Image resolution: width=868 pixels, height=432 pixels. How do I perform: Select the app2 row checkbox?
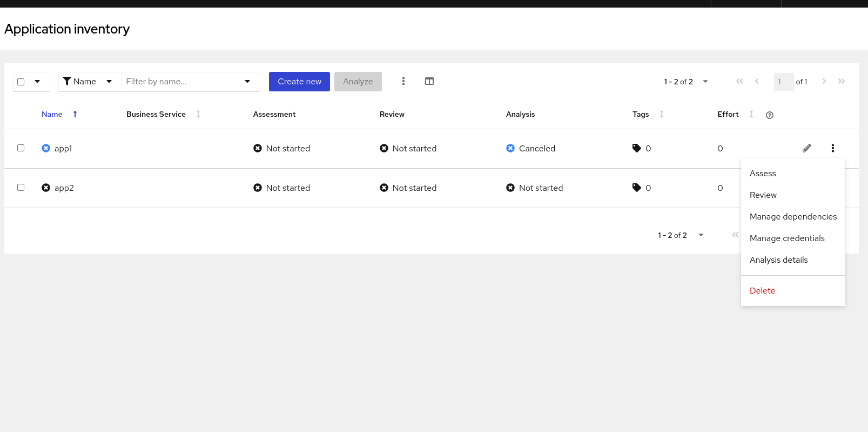pyautogui.click(x=21, y=187)
